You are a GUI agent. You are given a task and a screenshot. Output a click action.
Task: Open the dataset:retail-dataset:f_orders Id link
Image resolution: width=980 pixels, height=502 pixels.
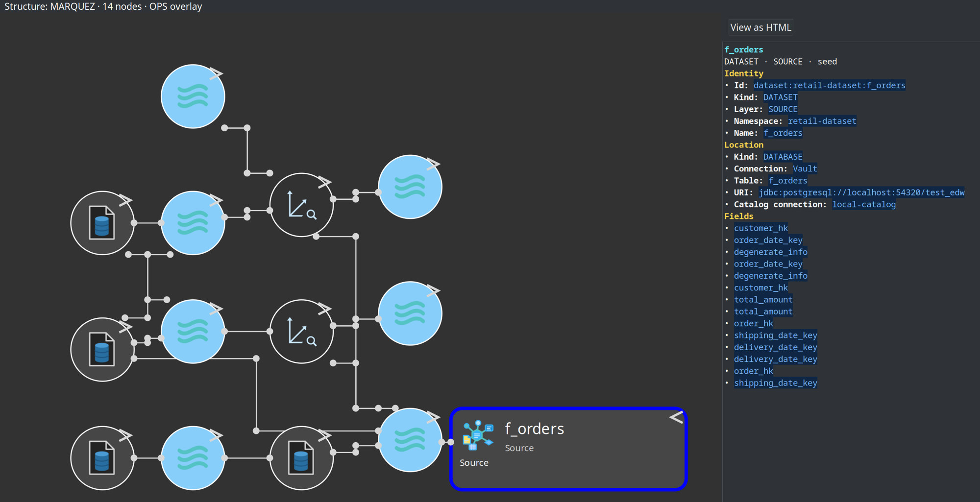click(829, 85)
